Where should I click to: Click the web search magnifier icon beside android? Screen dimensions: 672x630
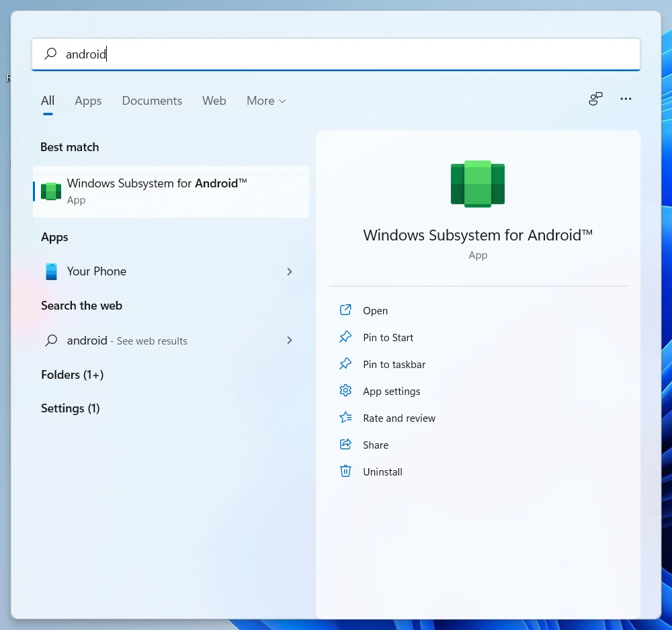click(51, 341)
